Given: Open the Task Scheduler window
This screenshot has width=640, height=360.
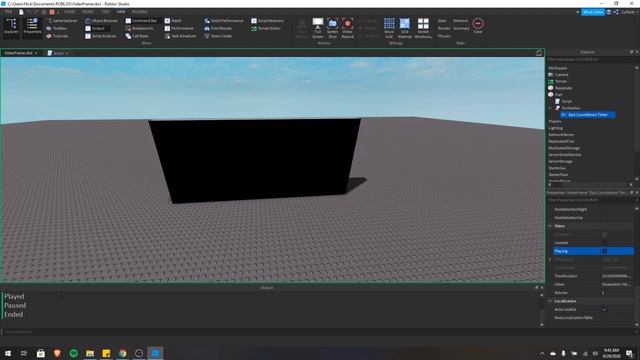Looking at the screenshot, I should pyautogui.click(x=180, y=36).
